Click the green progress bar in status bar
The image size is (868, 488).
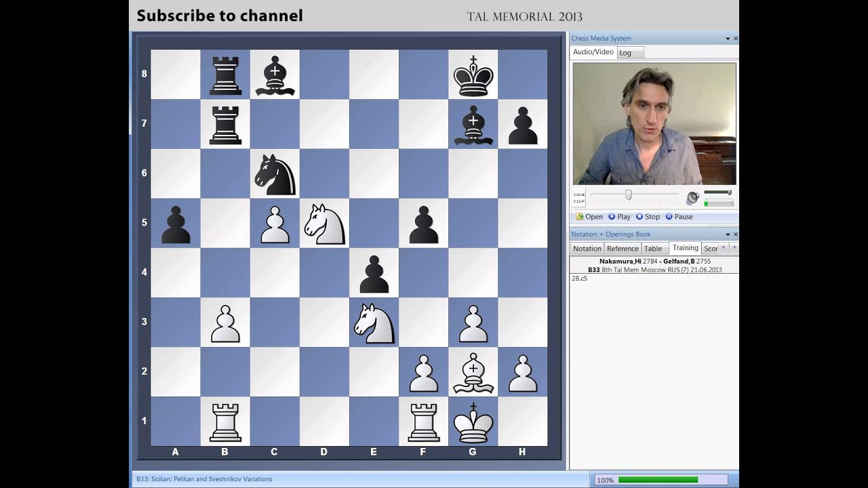click(658, 480)
